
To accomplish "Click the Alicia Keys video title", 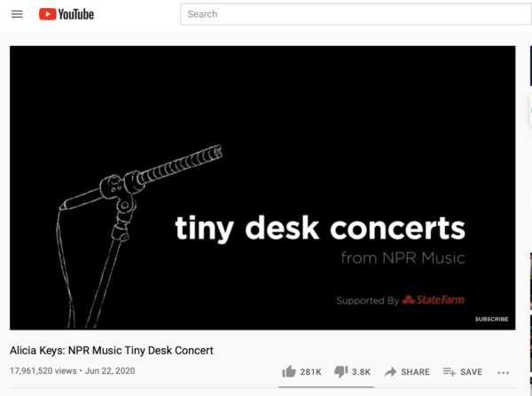I will coord(112,350).
